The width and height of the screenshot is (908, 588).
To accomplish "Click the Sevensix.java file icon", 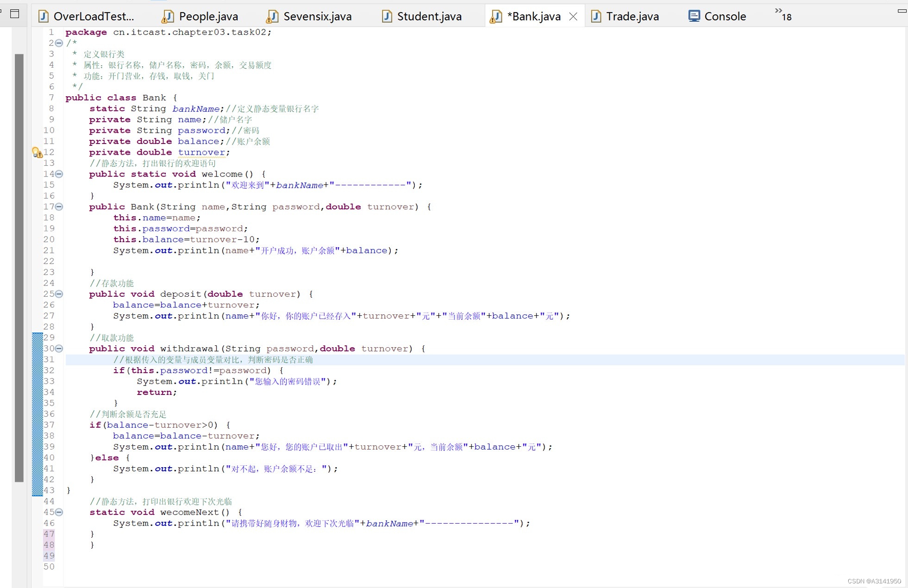I will (272, 17).
